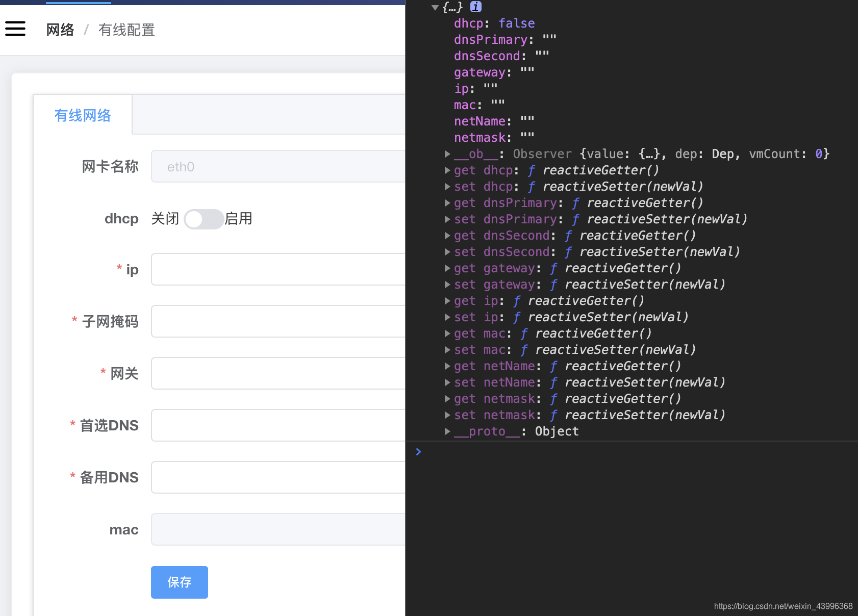Expand the set gateway setter entry

tap(447, 284)
